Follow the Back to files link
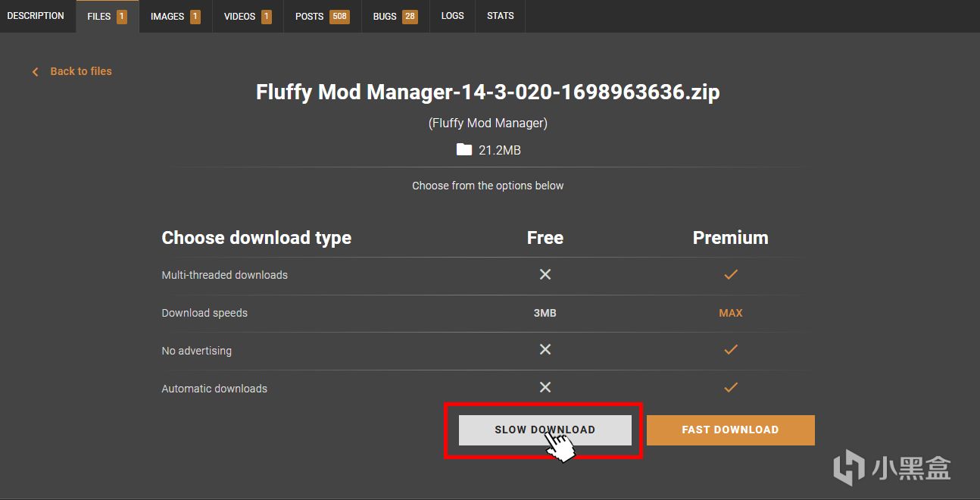This screenshot has height=500, width=980. pos(81,71)
